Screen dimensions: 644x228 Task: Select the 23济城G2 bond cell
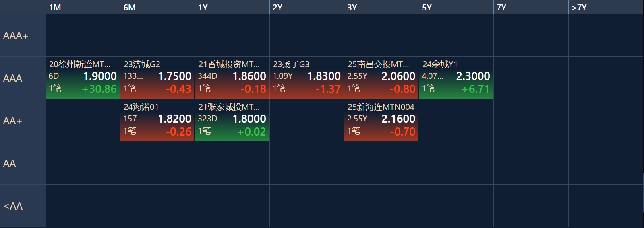click(x=157, y=78)
